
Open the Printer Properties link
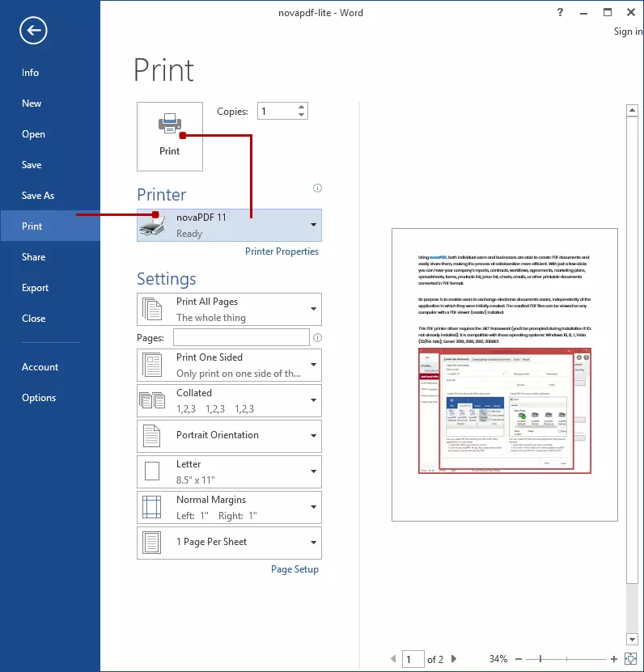click(x=282, y=251)
